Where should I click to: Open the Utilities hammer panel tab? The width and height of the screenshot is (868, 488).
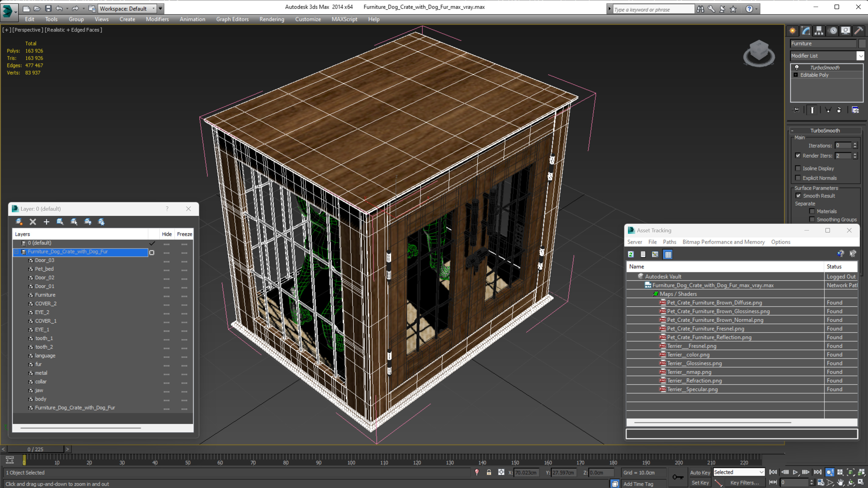point(859,31)
